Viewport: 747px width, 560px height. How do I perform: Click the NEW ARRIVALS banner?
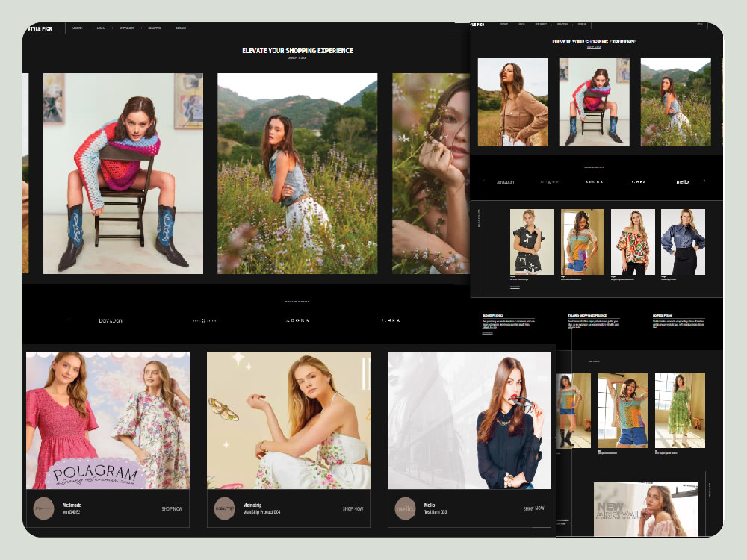[x=646, y=509]
